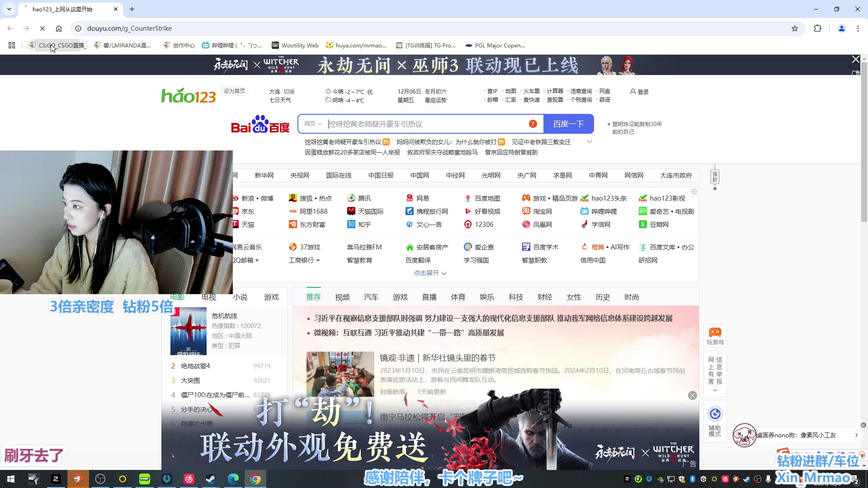Bookmark this page with the star icon
868x488 pixels.
tap(795, 28)
